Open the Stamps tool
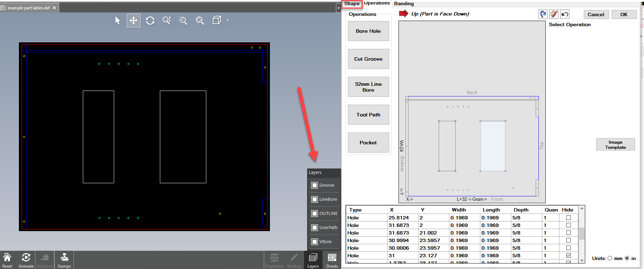This screenshot has width=644, height=269. click(64, 260)
